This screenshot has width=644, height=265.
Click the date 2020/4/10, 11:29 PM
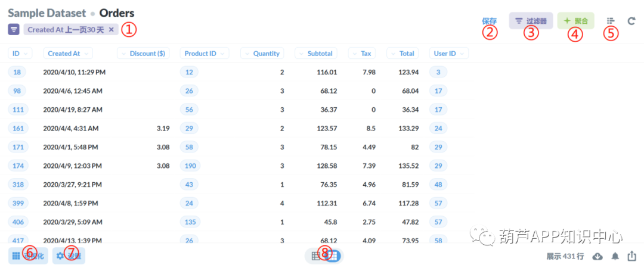click(x=75, y=72)
